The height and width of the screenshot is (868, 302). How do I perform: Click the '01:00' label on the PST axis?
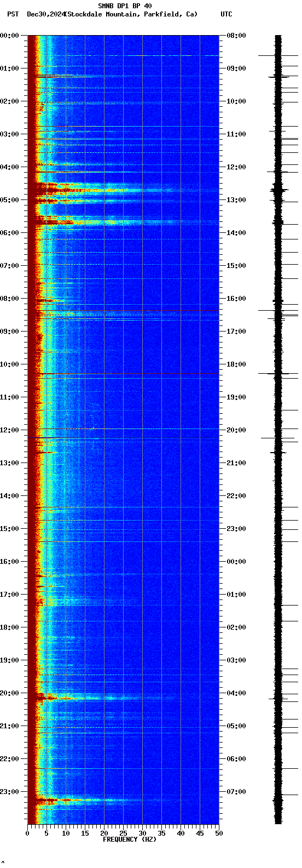(9, 68)
